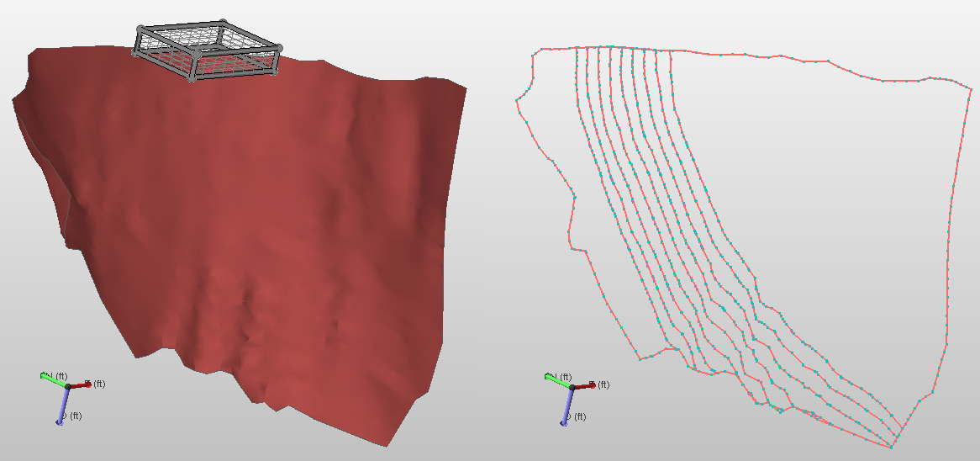The width and height of the screenshot is (980, 461).
Task: Pick the rightmost corner node of wireframe box
Action: point(279,49)
